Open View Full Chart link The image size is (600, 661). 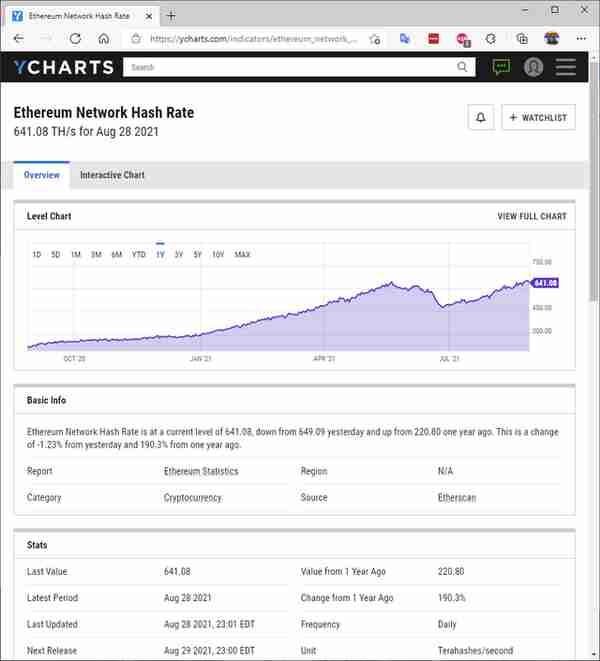(532, 216)
